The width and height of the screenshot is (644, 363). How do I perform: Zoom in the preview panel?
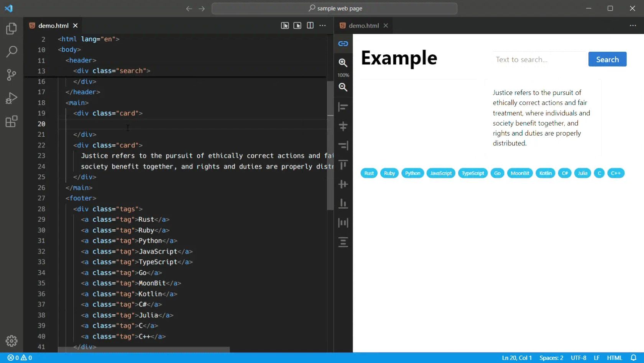click(x=342, y=63)
